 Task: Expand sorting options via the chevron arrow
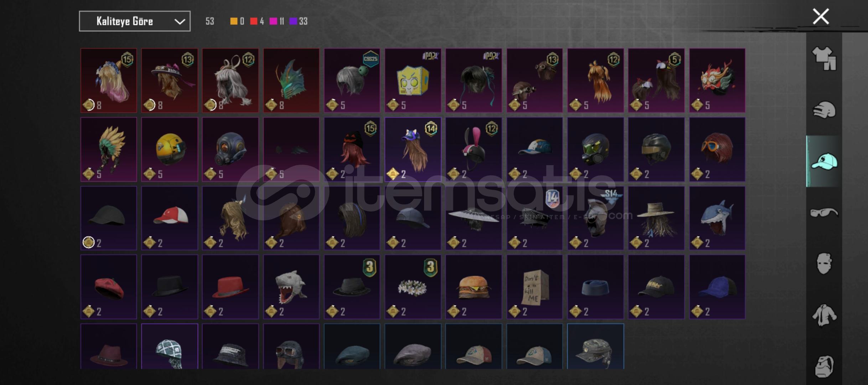[180, 22]
